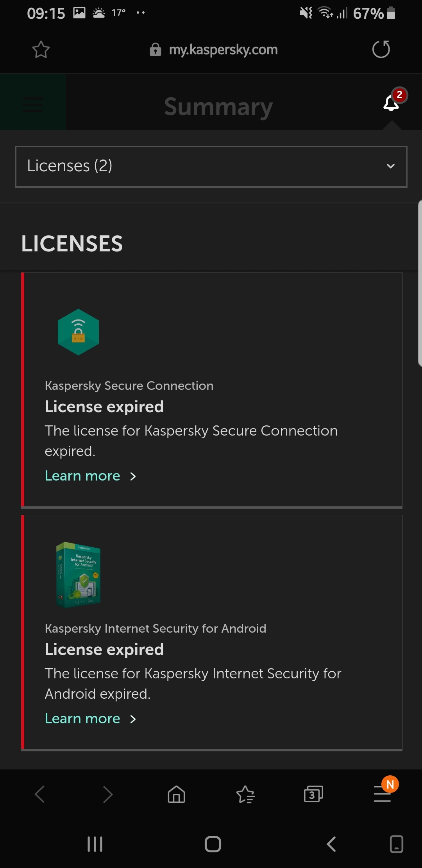Click the dropdown chevron arrow in Licenses box
Screen dimensions: 422x868
click(390, 166)
